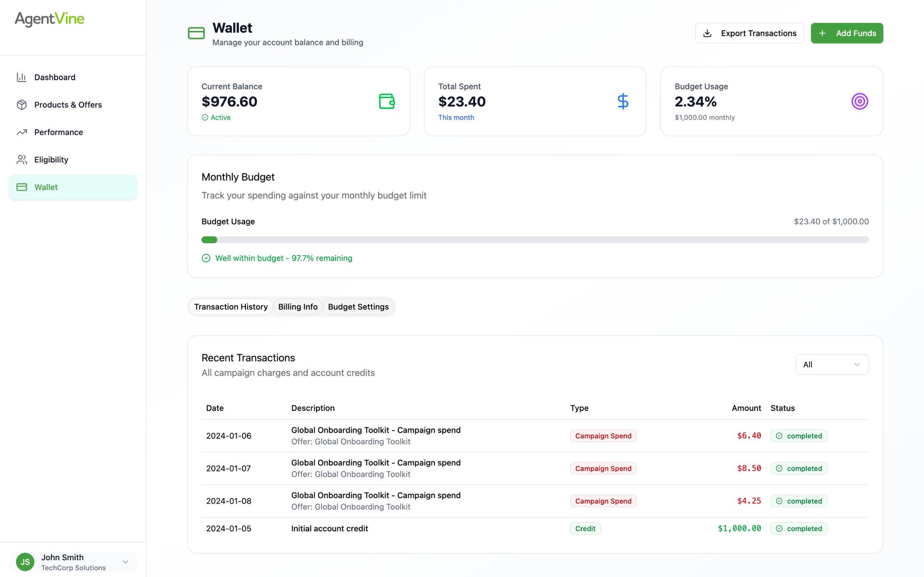This screenshot has height=577, width=924.
Task: Open the All transactions filter dropdown
Action: click(832, 364)
